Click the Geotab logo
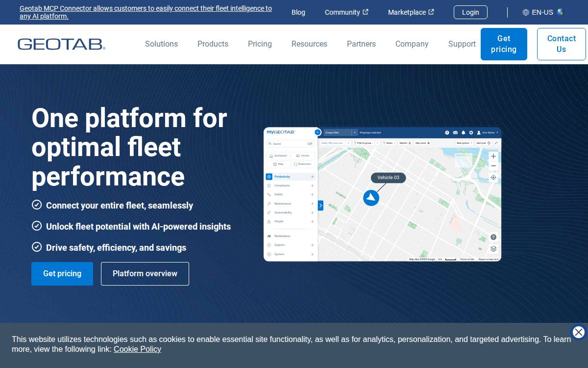 (62, 44)
